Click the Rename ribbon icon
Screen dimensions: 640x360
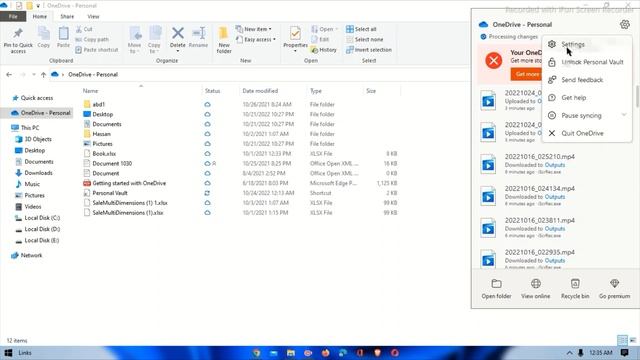(x=198, y=38)
